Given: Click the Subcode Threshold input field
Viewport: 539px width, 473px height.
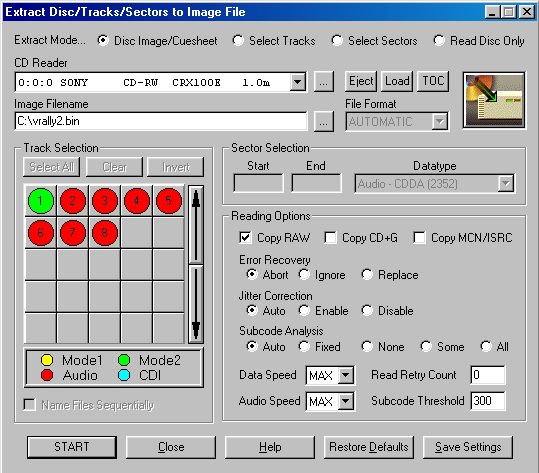Looking at the screenshot, I should 488,401.
